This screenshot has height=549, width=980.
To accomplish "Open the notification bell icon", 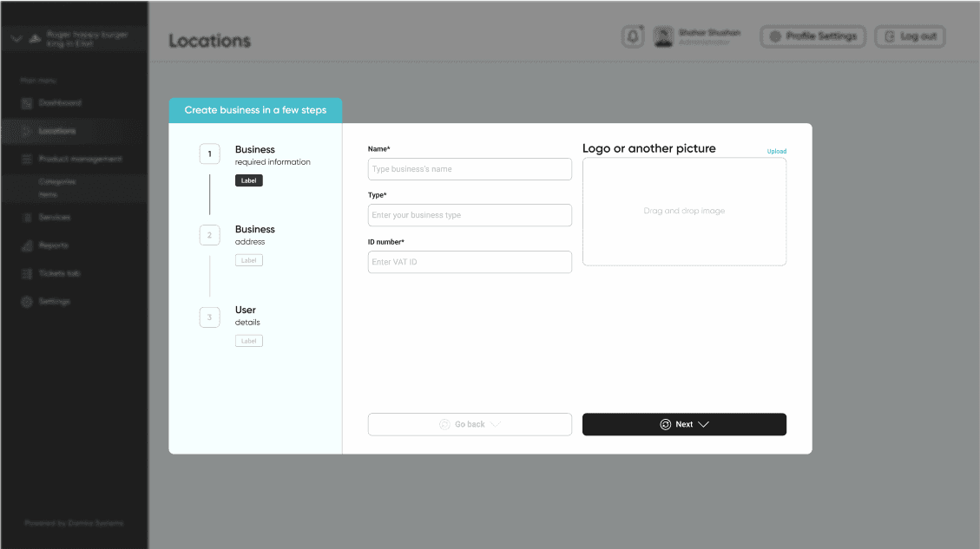I will pyautogui.click(x=633, y=36).
